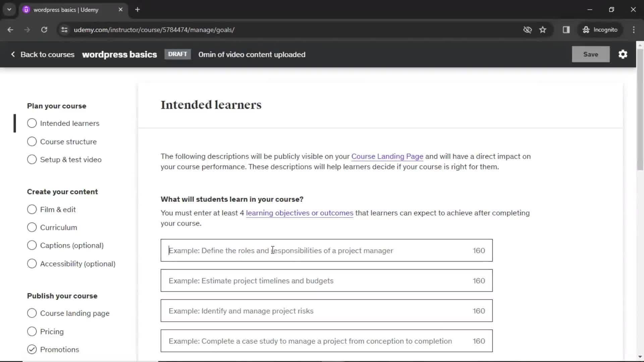Click the Publish your course heading

coord(62,296)
